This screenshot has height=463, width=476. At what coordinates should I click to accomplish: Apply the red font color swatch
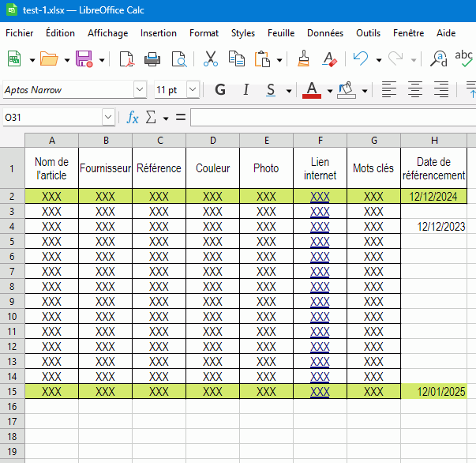(x=312, y=90)
